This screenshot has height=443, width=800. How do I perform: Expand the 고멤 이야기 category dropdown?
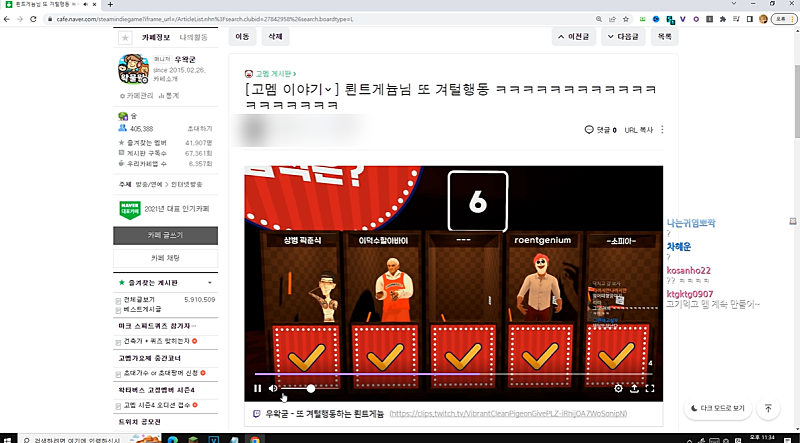pos(292,89)
